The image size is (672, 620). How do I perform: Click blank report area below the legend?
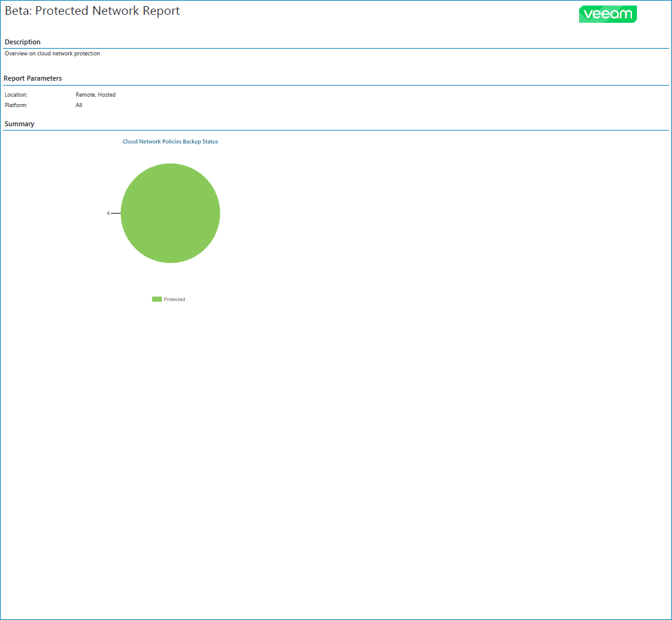coord(336,450)
